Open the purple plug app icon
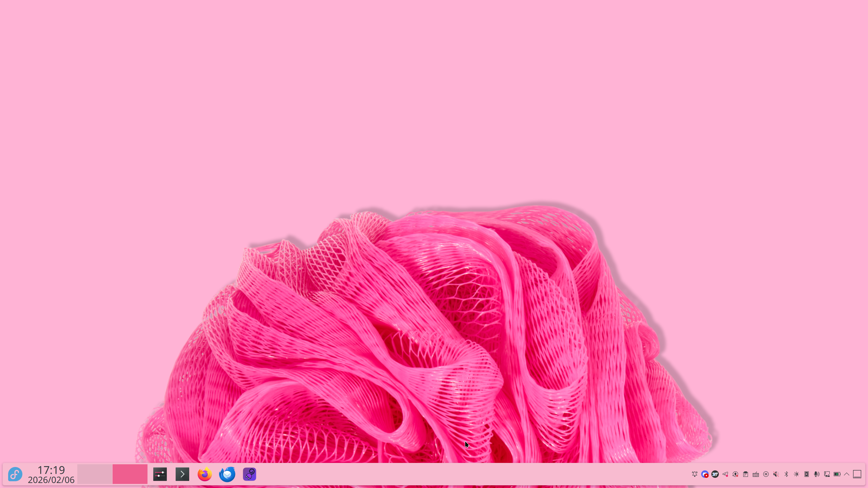 [250, 474]
